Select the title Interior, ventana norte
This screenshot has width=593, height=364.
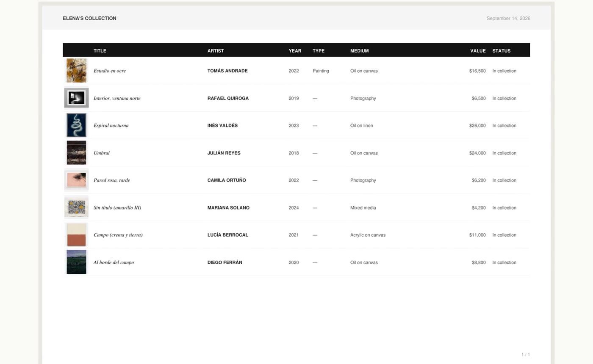point(117,98)
